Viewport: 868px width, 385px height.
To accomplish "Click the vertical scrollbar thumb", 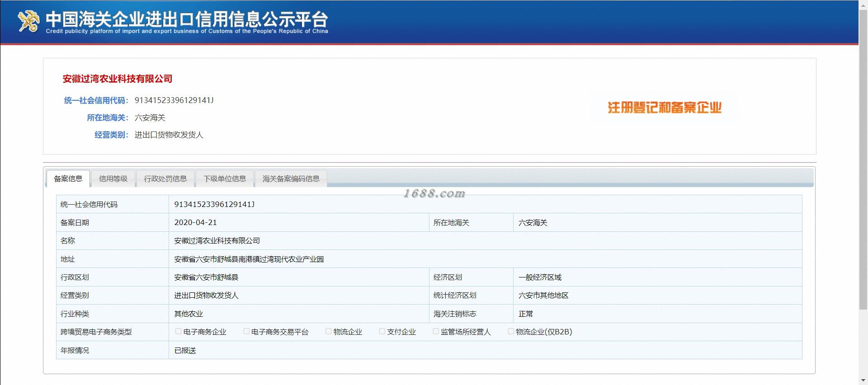I will point(863,159).
